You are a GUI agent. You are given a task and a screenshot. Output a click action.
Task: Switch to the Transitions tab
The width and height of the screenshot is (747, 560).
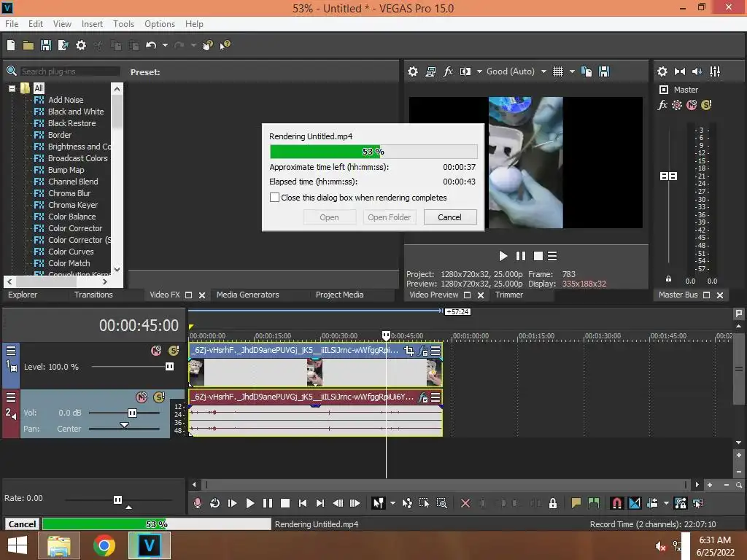click(x=93, y=295)
